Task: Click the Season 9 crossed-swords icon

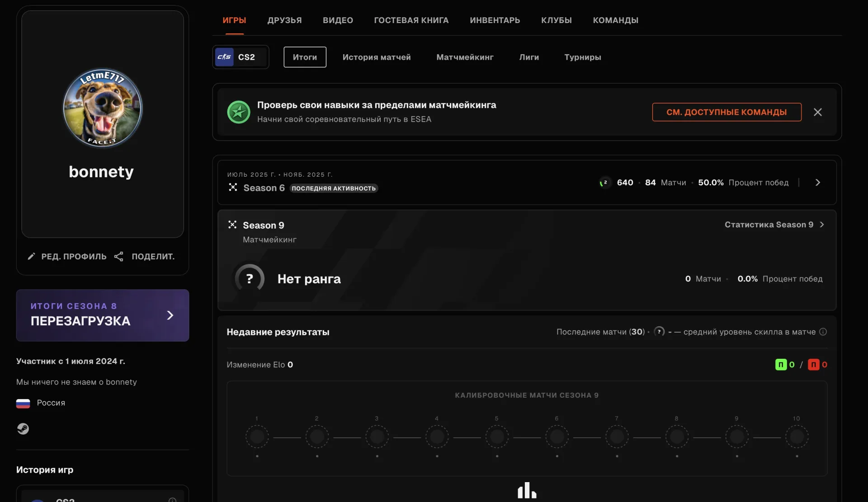Action: (232, 225)
